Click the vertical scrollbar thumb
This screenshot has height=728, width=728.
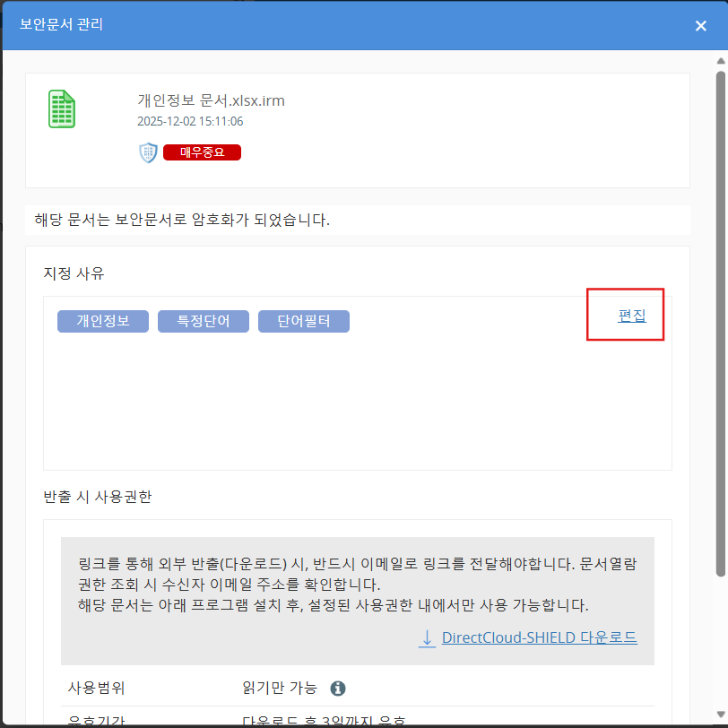[720, 323]
